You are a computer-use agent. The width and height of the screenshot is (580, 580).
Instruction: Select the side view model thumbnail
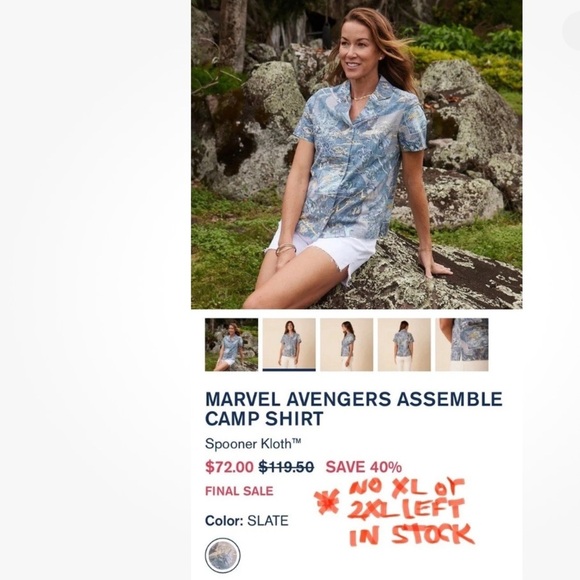click(x=347, y=344)
